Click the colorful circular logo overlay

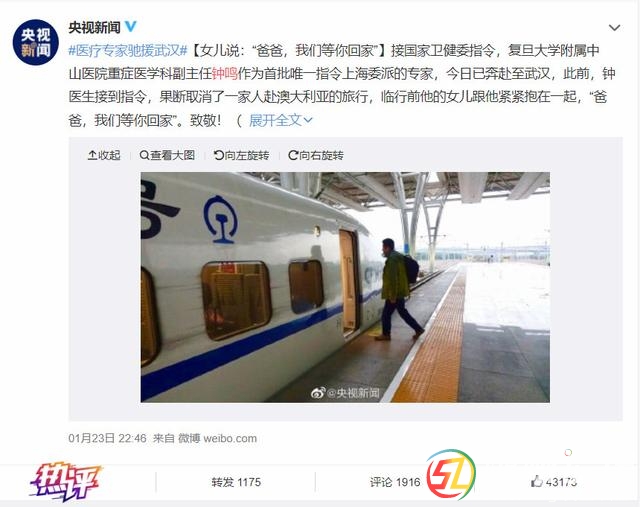451,474
